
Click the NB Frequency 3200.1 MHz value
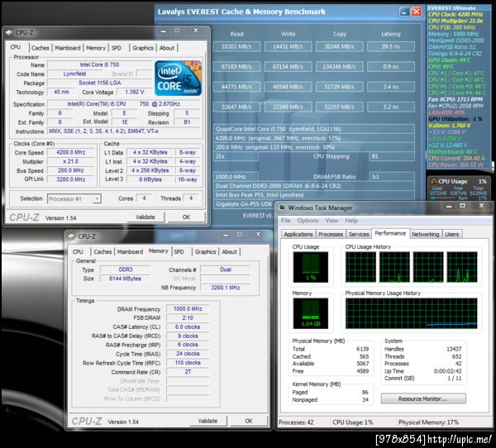coord(226,288)
